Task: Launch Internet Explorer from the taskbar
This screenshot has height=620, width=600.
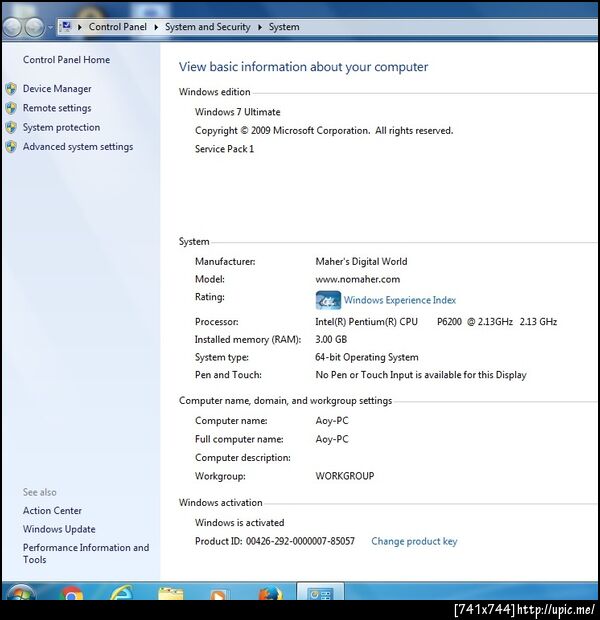Action: click(121, 592)
